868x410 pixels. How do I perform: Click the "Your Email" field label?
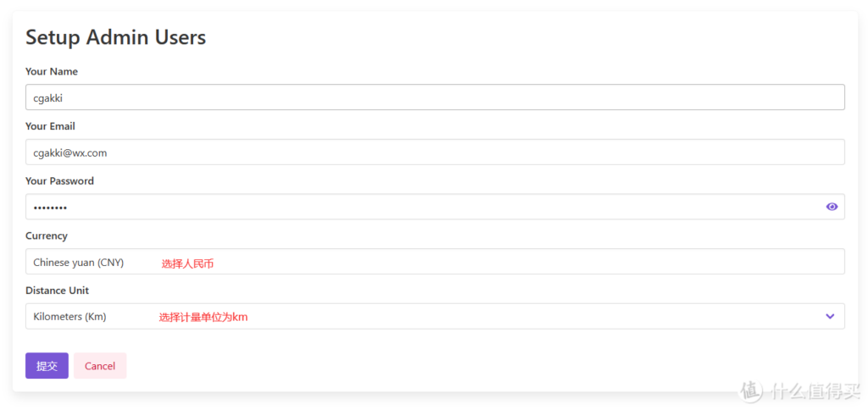50,126
